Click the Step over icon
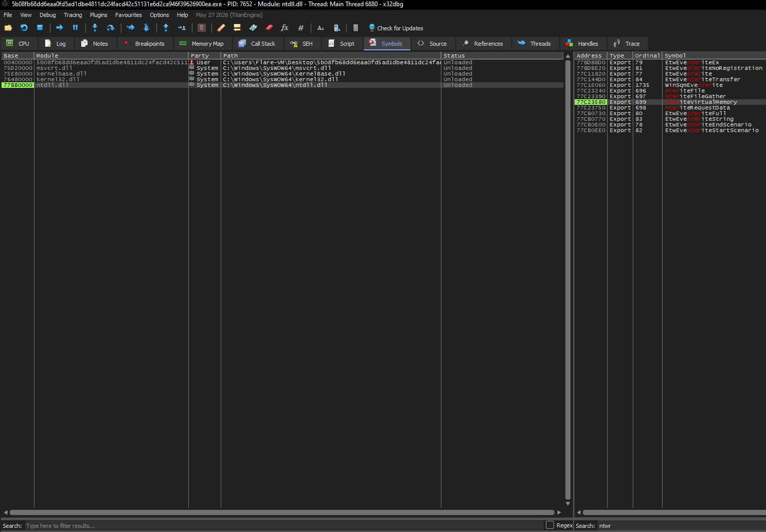Screen dimensions: 766x532 [x=110, y=28]
